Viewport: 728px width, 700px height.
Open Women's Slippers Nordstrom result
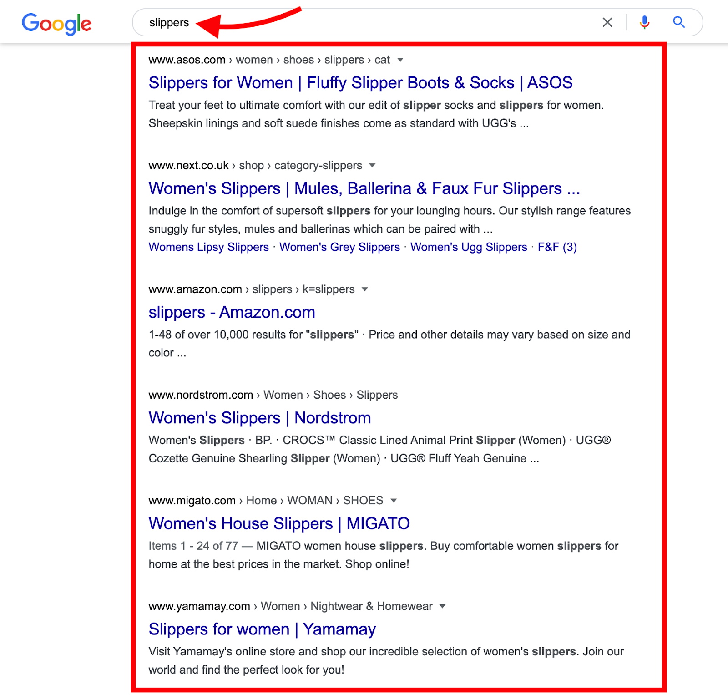(259, 418)
